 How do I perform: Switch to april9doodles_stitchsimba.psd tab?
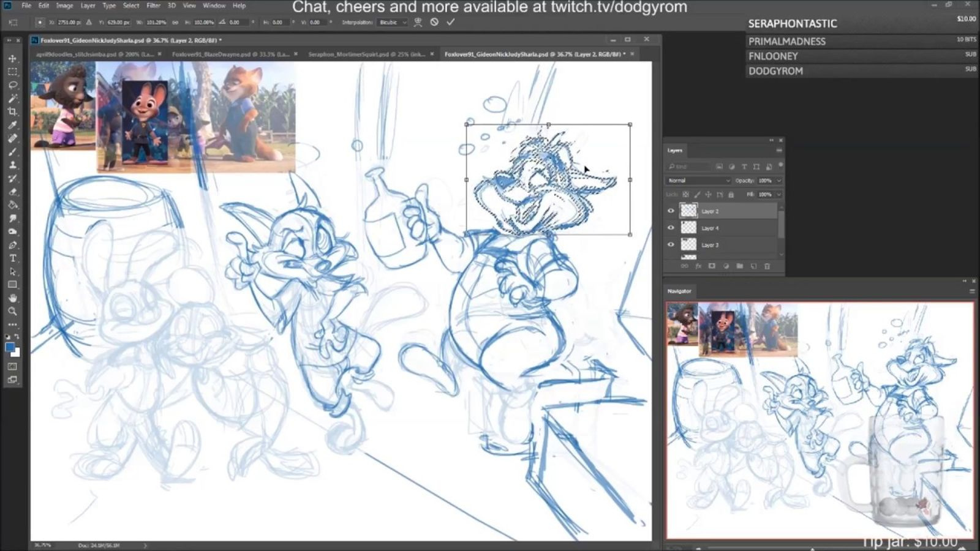[94, 54]
